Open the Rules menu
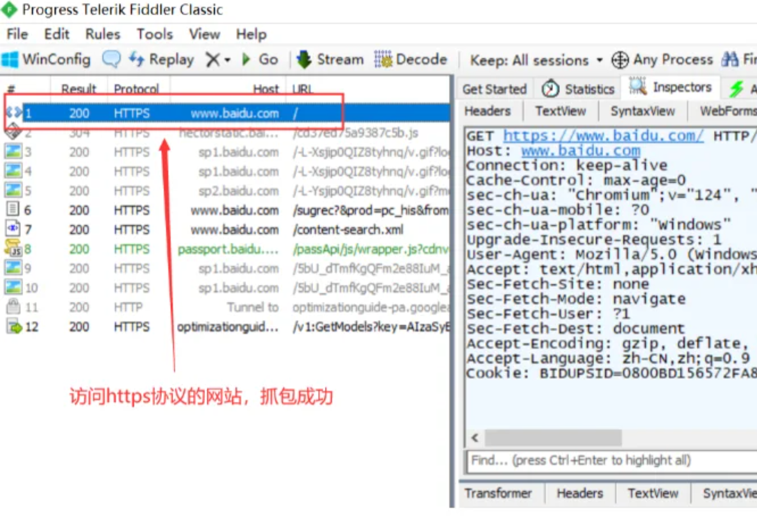This screenshot has height=532, width=757. coord(103,34)
